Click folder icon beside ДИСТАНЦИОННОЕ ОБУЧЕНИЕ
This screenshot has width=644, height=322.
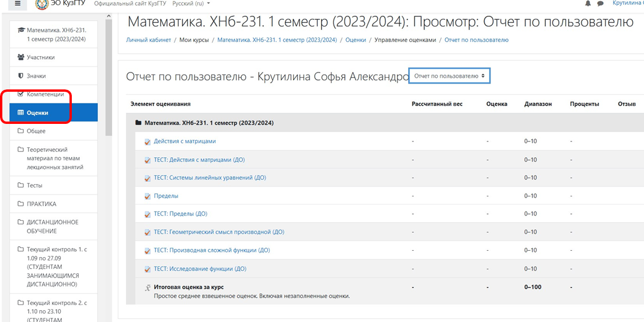pyautogui.click(x=20, y=222)
